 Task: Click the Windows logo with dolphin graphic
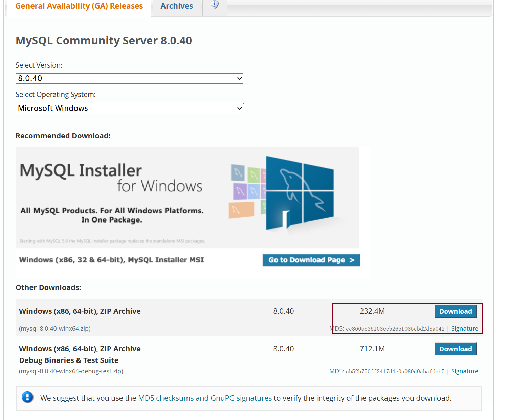pyautogui.click(x=300, y=193)
